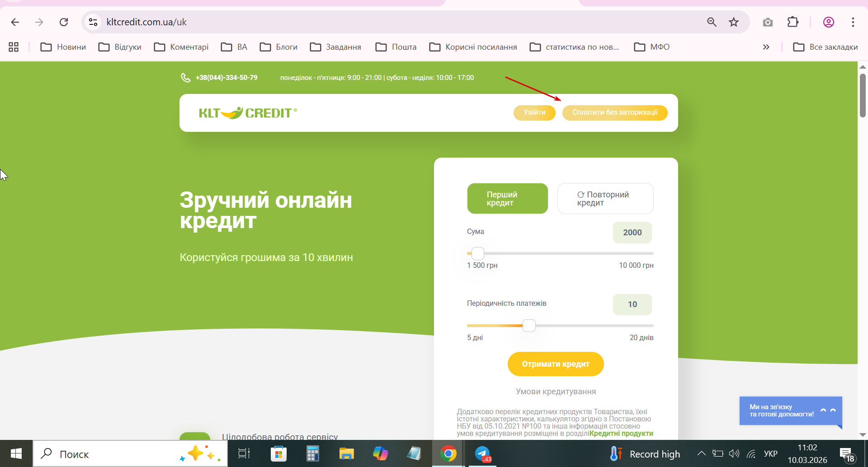Open the Умови кредитування link
Viewport: 868px width, 467px height.
[556, 392]
